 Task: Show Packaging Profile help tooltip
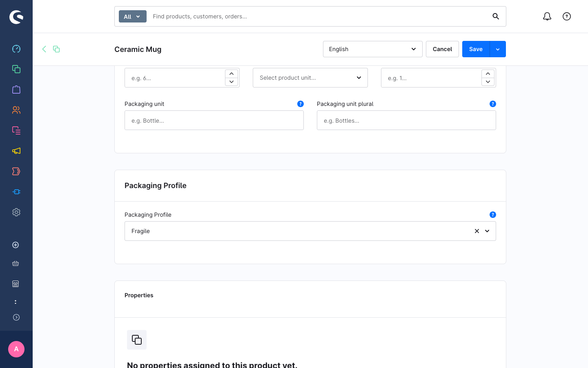coord(493,215)
